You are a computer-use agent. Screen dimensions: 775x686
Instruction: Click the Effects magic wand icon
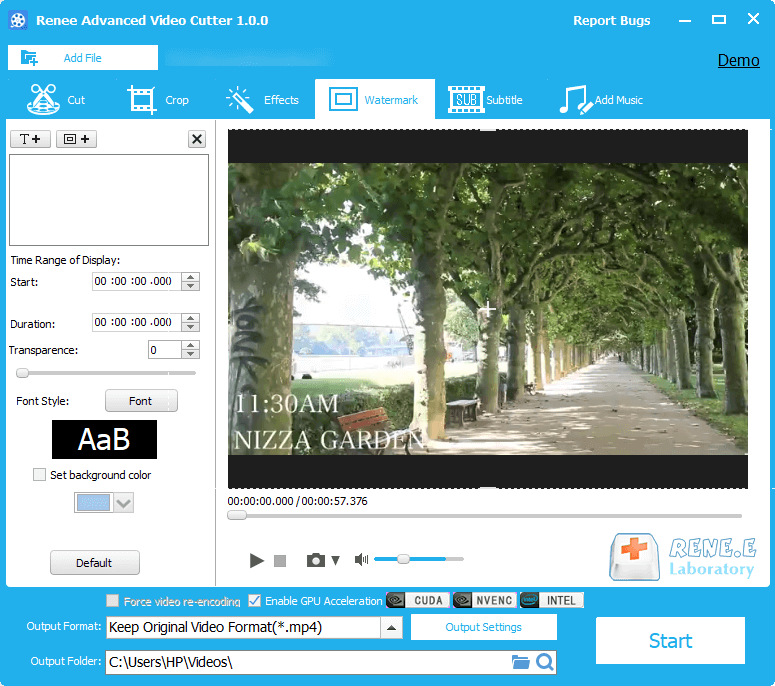tap(240, 99)
